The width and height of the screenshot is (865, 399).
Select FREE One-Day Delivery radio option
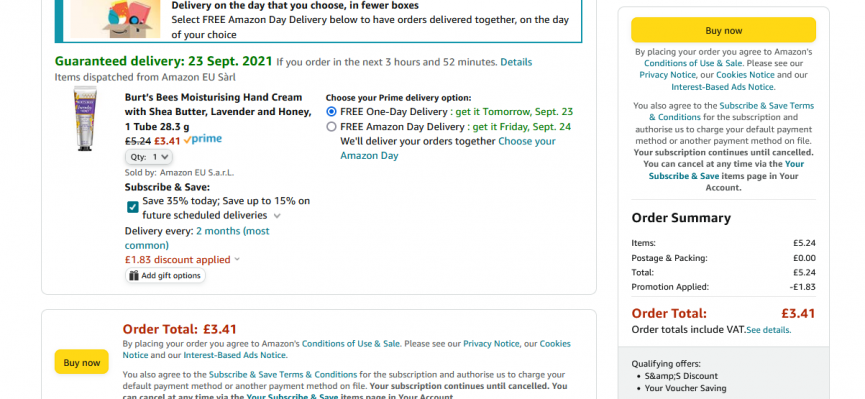tap(331, 111)
